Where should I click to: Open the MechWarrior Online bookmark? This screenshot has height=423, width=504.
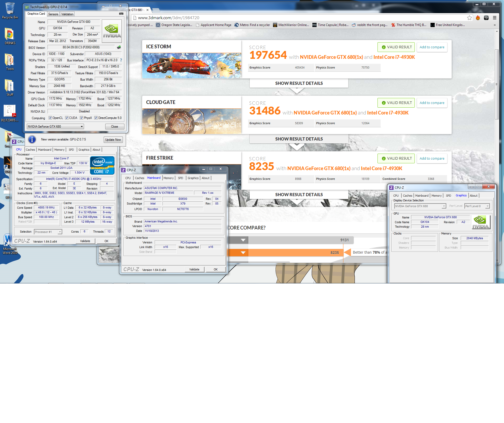tap(291, 25)
